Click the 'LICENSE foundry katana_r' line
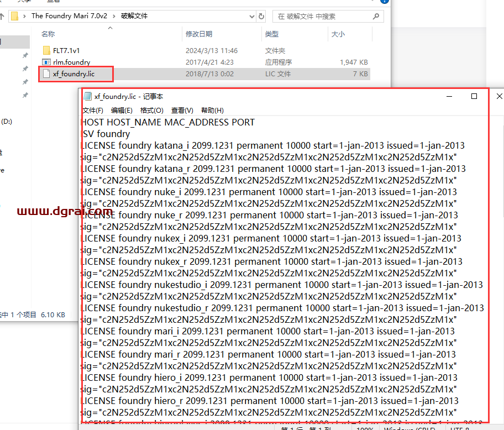Screen dimensions: 504x430 [274, 169]
